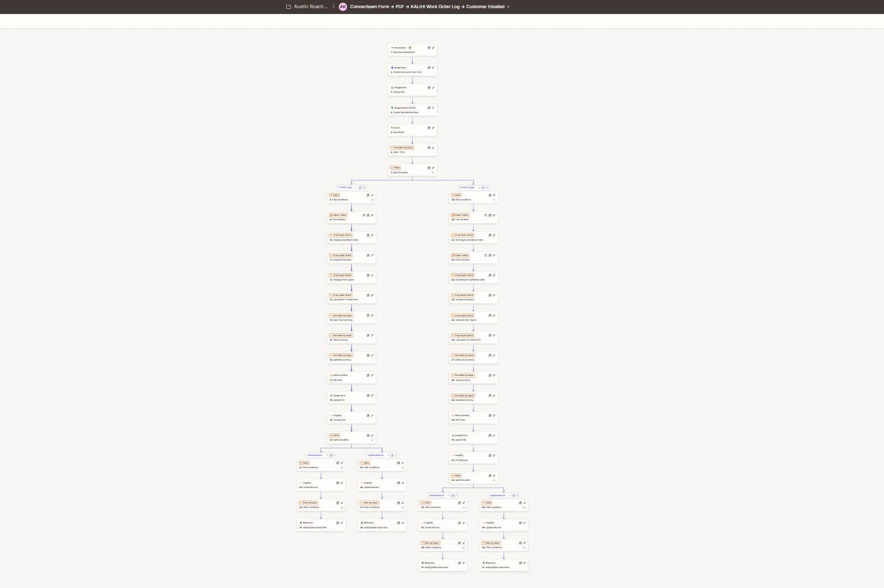Screen dimensions: 884x588
Task: Click the Zap title Connecteam Form → PDF → KALIHI
Action: click(427, 7)
